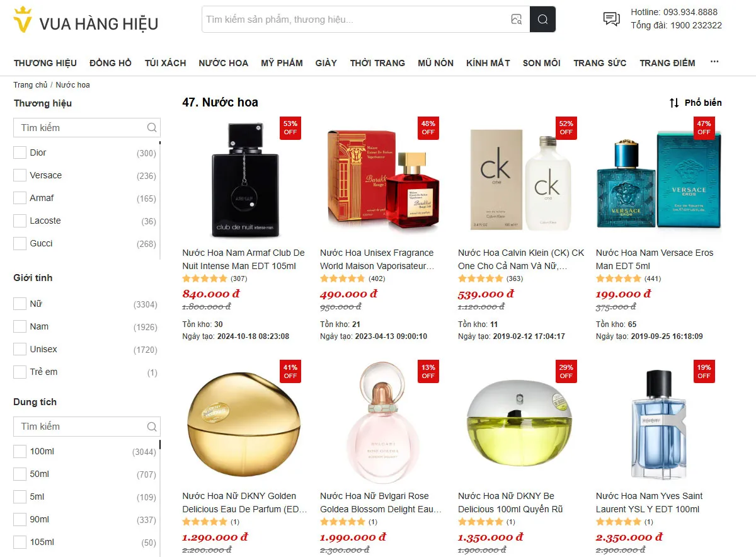Click the Vua Hàng Hiệu crown logo
The height and width of the screenshot is (557, 756).
[23, 20]
